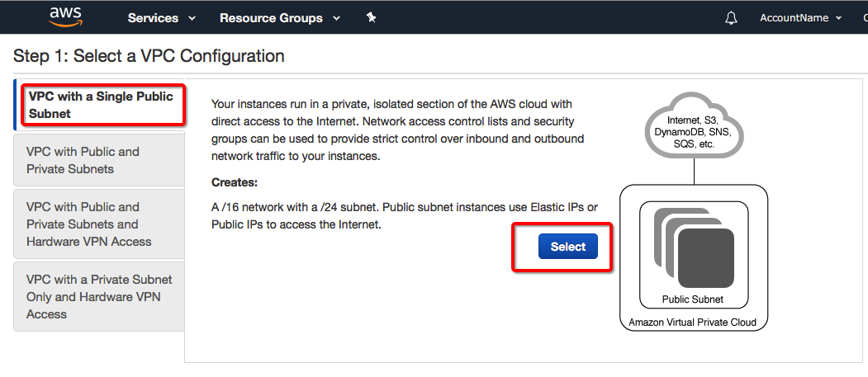Click the line connecting the cloud to the VPC box
Screen dimensions: 868x377
(694, 172)
